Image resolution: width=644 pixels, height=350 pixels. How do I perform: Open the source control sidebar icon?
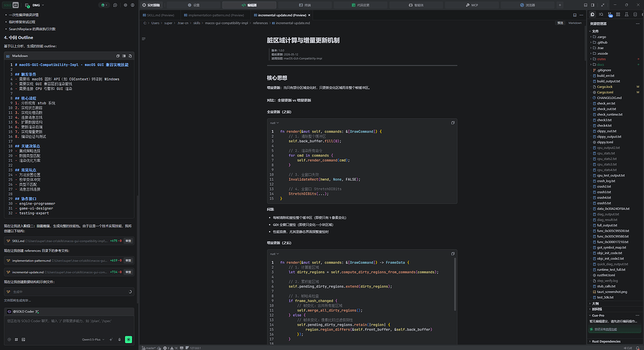click(610, 14)
